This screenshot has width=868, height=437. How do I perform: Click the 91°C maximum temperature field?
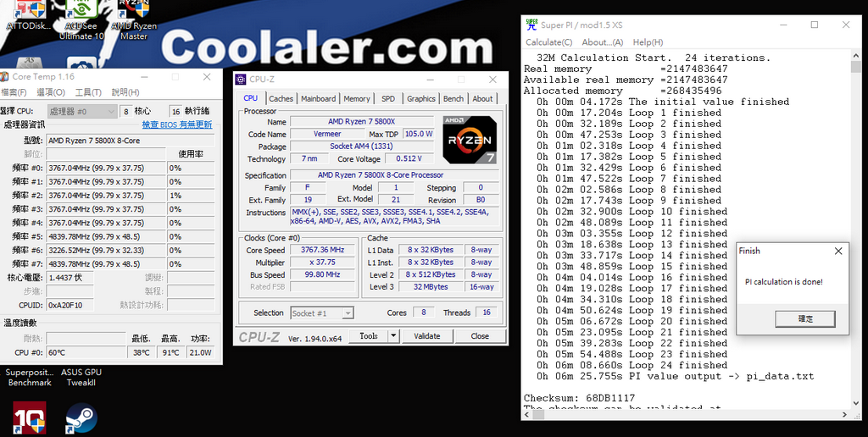pos(170,352)
